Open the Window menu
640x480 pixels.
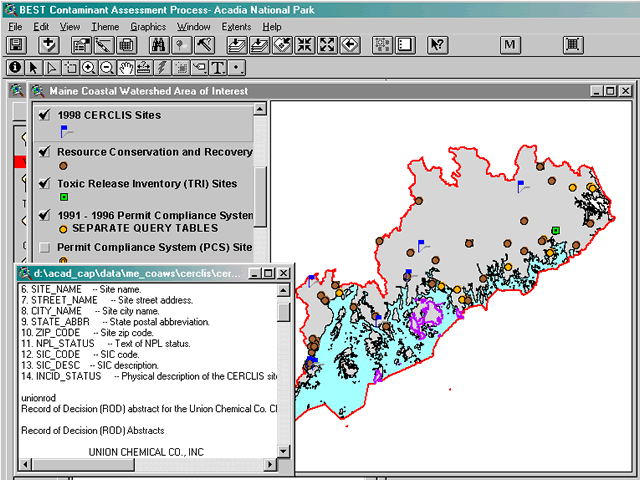pos(193,27)
